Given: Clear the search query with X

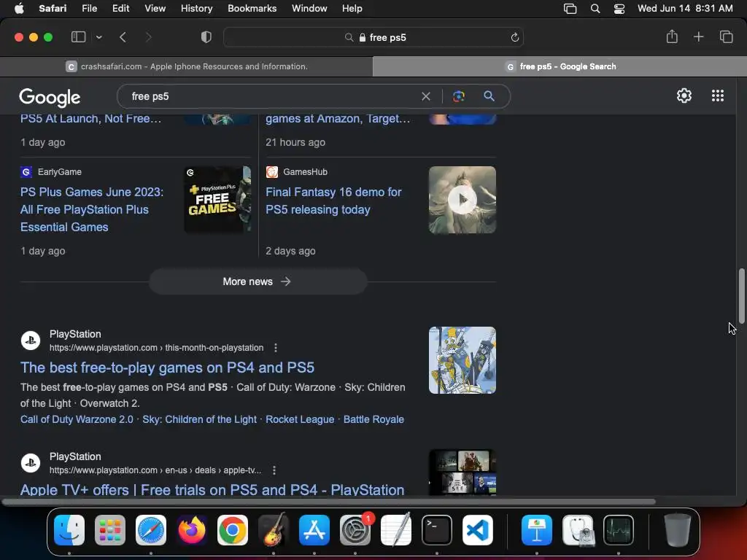Looking at the screenshot, I should (x=426, y=96).
